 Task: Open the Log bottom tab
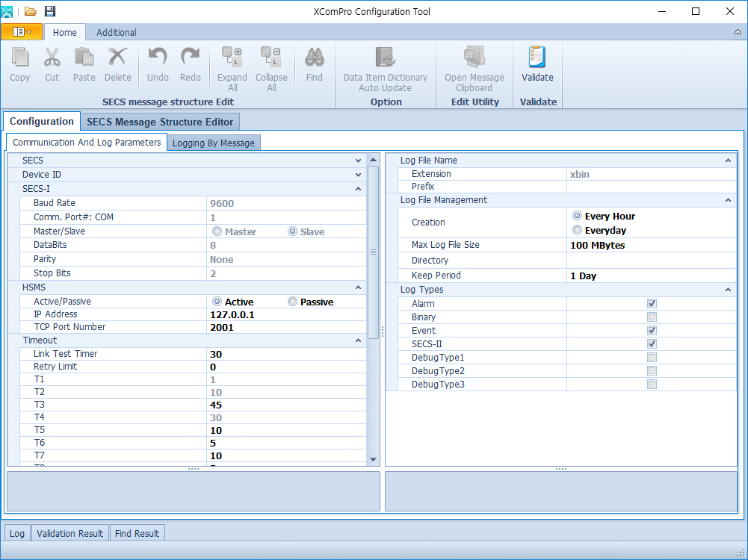click(16, 533)
